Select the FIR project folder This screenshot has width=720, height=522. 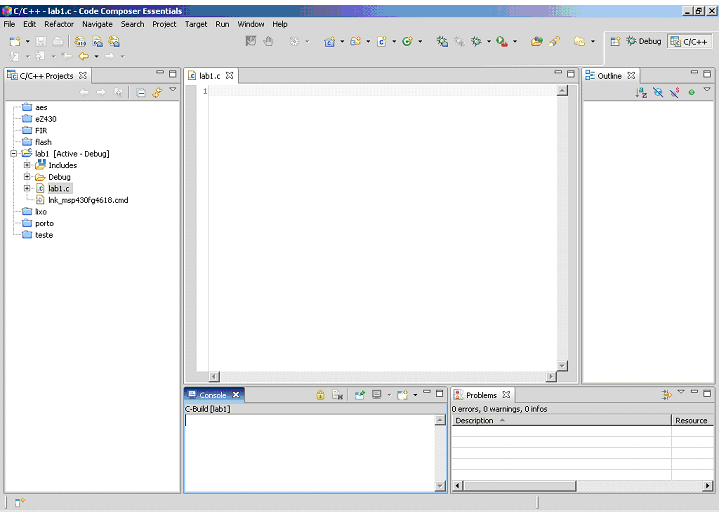click(41, 131)
